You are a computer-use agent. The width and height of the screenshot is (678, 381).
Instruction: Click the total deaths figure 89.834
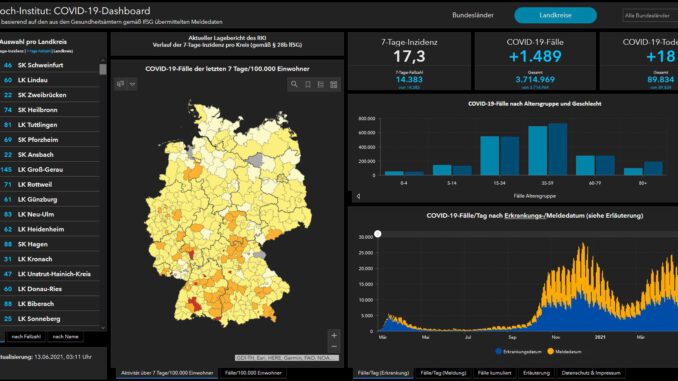[660, 80]
